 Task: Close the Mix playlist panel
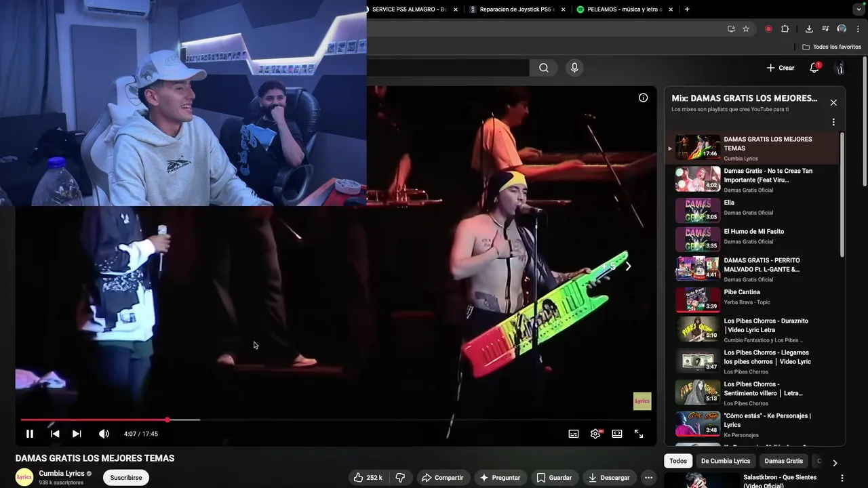click(x=833, y=102)
